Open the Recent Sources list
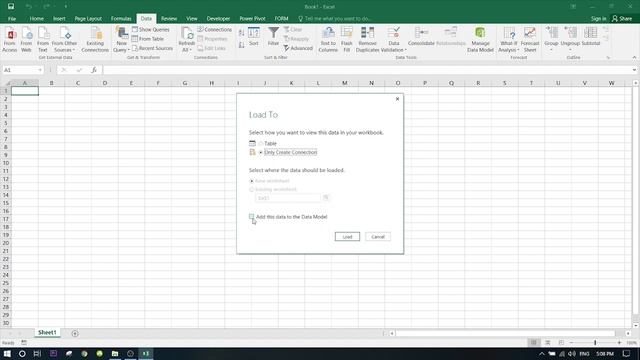The width and height of the screenshot is (640, 360). coord(152,48)
